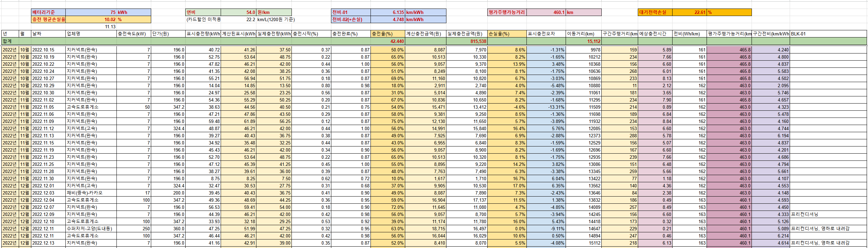The height and width of the screenshot is (248, 868).
Task: Select the (카드할인 미적용 note cell
Action: (203, 19)
